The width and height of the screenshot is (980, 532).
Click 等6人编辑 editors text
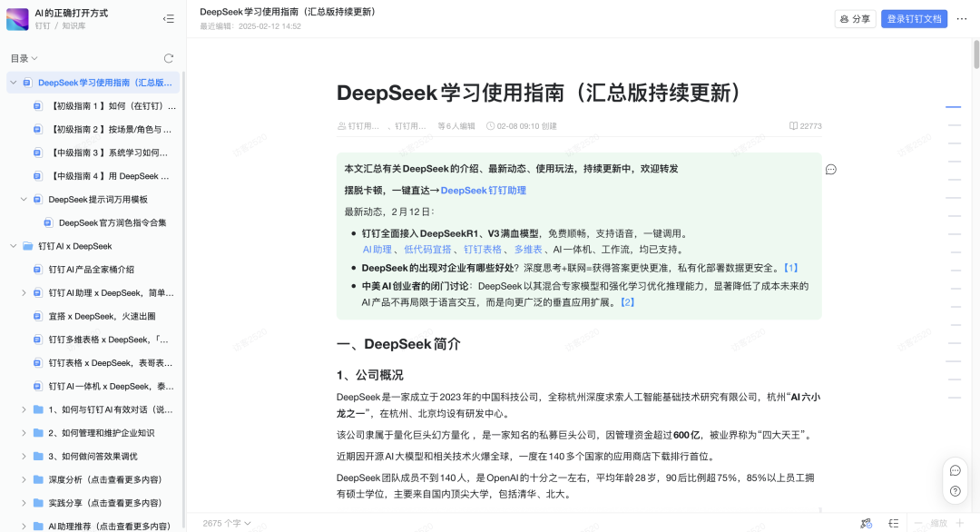click(456, 125)
